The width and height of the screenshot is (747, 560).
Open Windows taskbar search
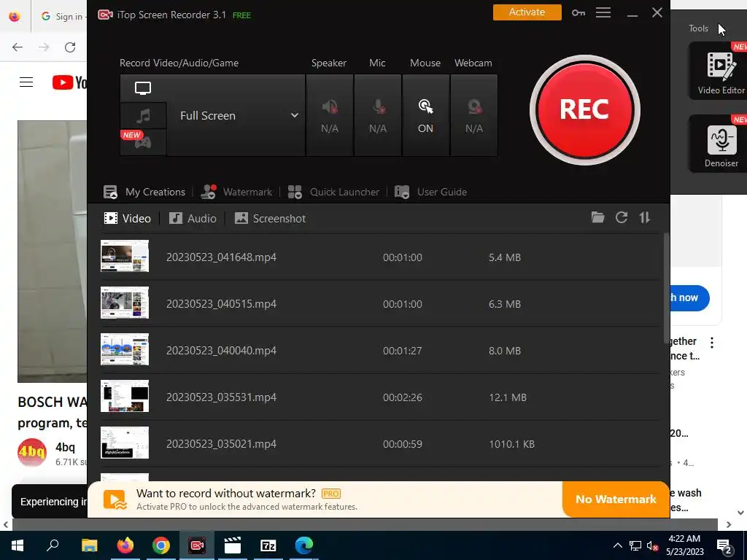(x=53, y=545)
